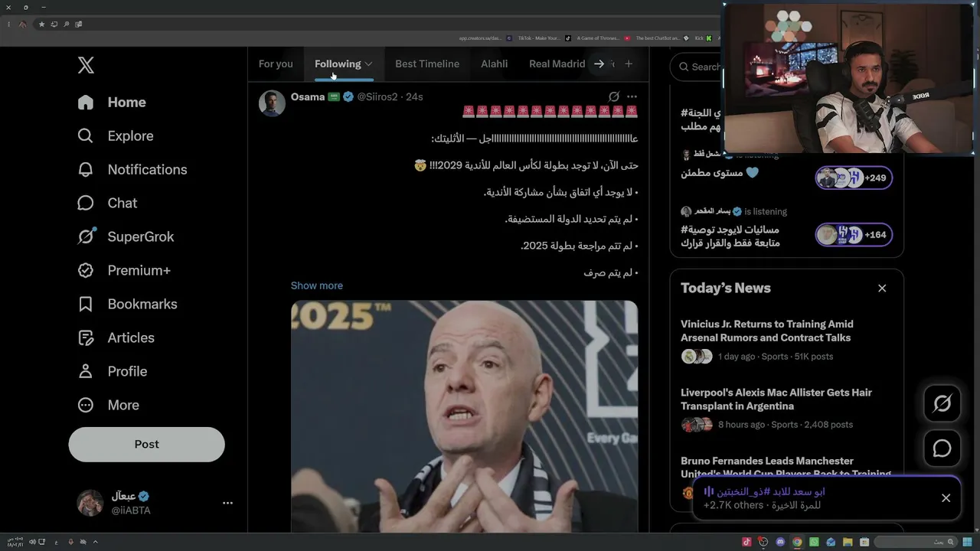Expand post with Show more link
This screenshot has width=980, height=551.
[317, 285]
